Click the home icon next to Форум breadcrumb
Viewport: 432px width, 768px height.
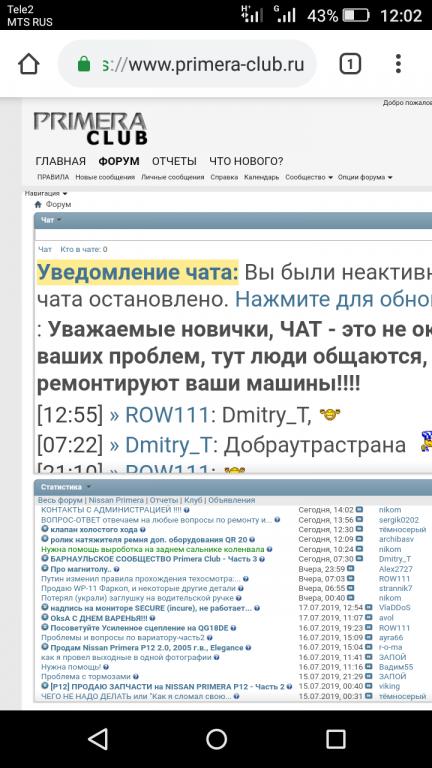(38, 204)
